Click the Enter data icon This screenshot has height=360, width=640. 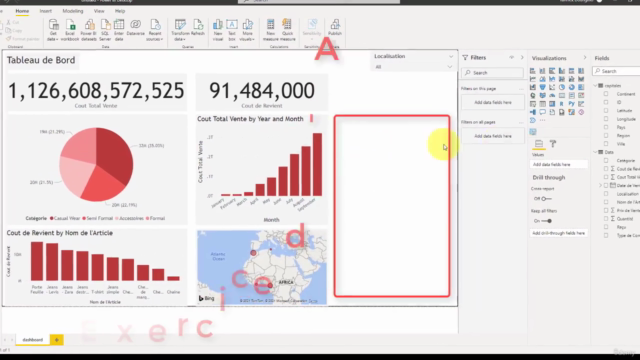pos(119,24)
